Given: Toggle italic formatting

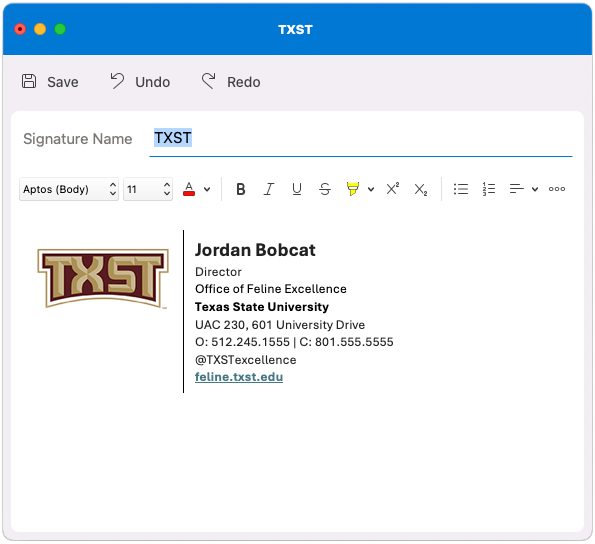Looking at the screenshot, I should click(269, 189).
